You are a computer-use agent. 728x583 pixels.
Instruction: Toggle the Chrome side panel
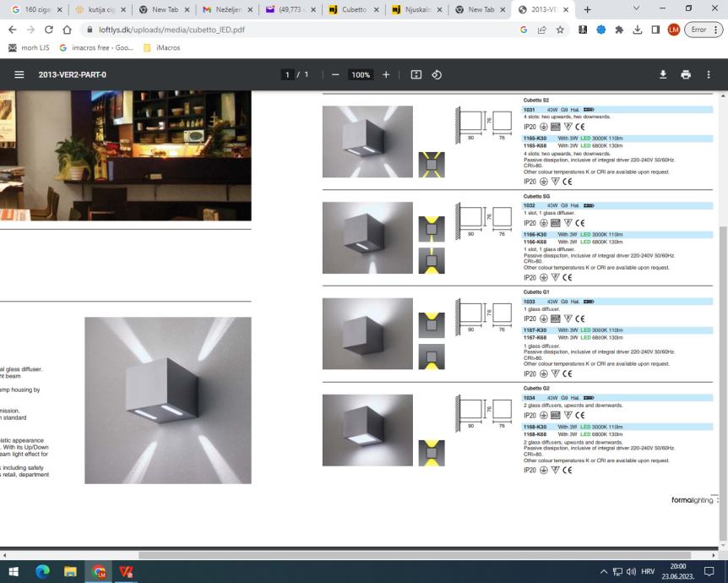(x=655, y=30)
